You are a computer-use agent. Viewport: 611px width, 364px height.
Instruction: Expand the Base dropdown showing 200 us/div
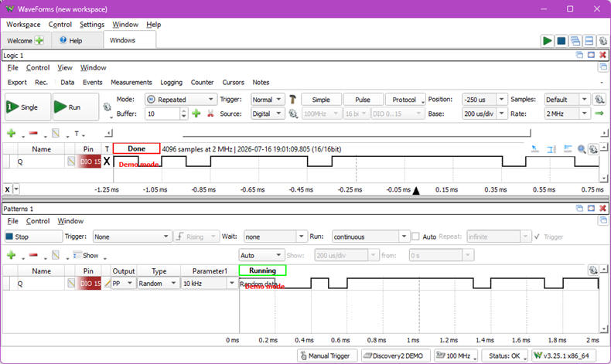pos(502,114)
